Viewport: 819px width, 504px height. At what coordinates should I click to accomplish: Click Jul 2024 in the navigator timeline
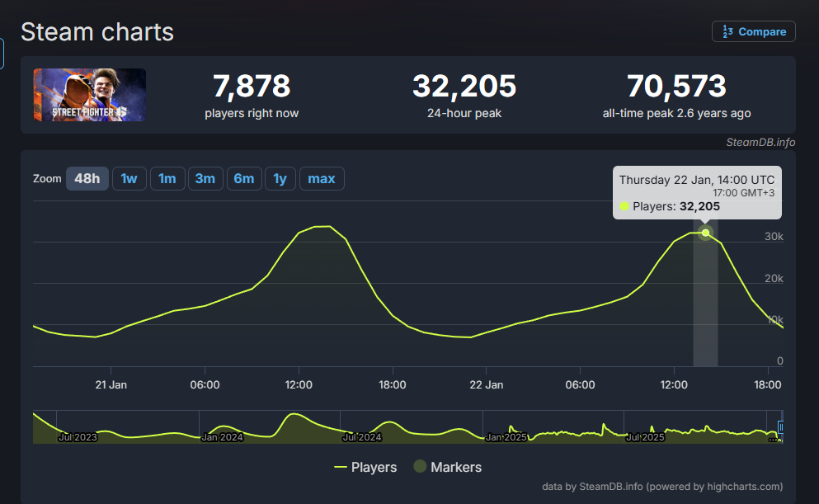[361, 437]
